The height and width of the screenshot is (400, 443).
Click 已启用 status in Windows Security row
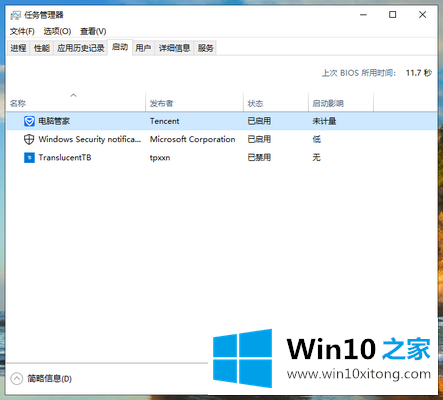click(259, 139)
